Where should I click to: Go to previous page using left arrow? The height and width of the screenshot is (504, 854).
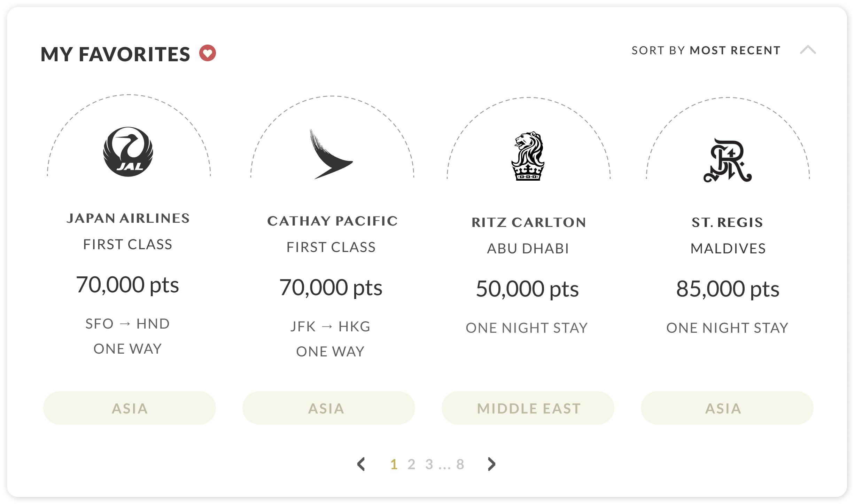pos(361,464)
